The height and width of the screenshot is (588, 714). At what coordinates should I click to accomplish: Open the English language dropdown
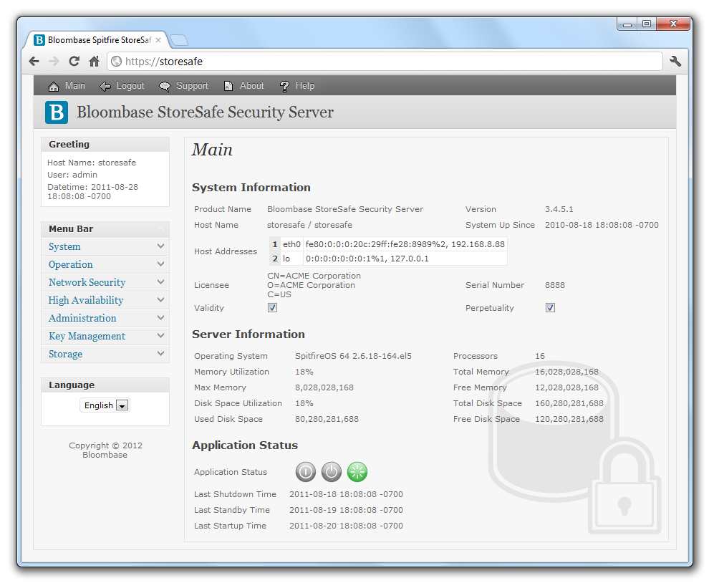(x=105, y=405)
